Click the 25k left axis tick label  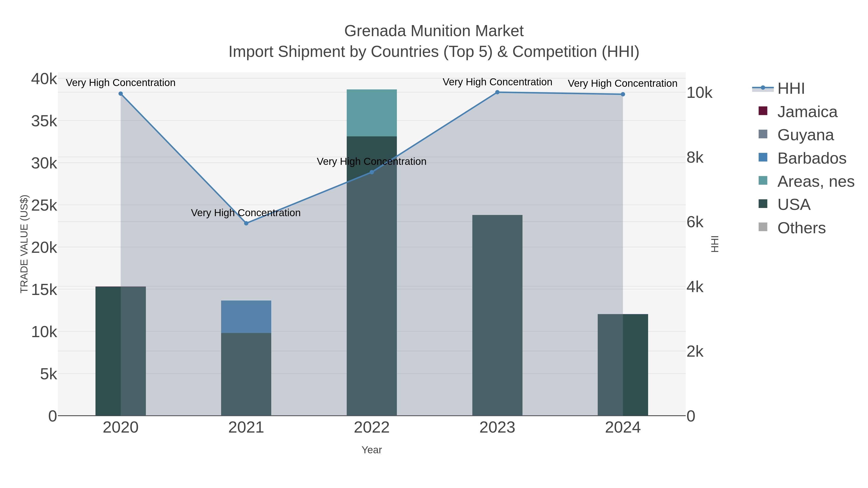(x=44, y=205)
